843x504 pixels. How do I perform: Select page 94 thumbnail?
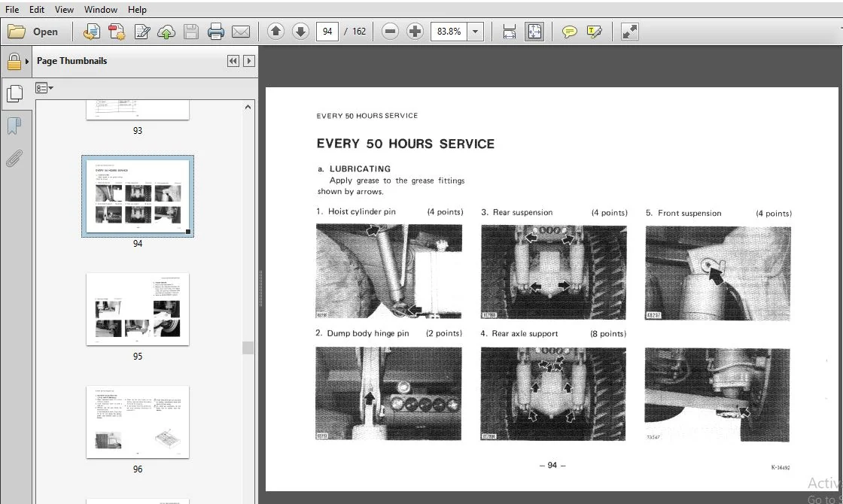point(138,196)
